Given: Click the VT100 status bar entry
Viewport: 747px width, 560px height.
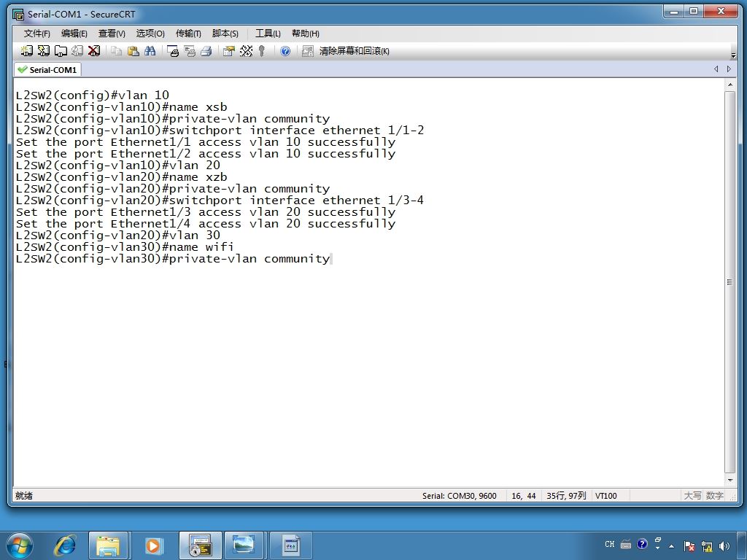Looking at the screenshot, I should pyautogui.click(x=606, y=496).
